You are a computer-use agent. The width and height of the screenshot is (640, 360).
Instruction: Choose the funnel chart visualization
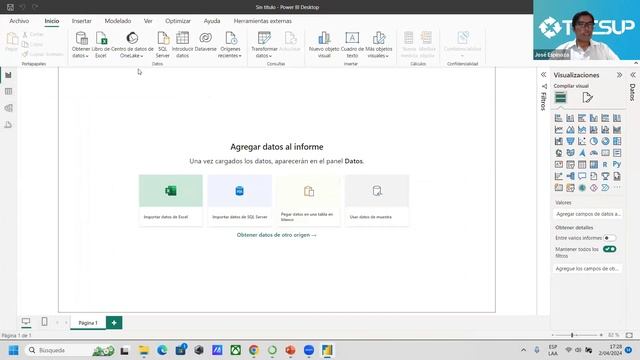[570, 141]
